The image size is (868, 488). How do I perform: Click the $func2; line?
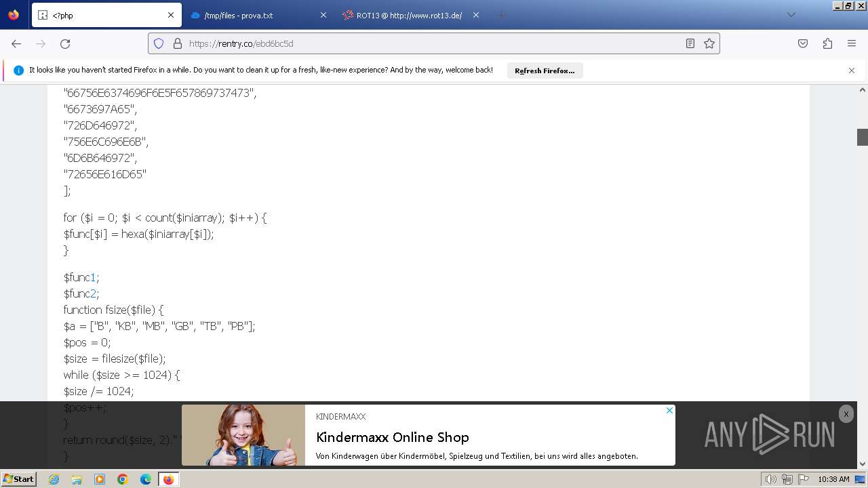pos(81,293)
